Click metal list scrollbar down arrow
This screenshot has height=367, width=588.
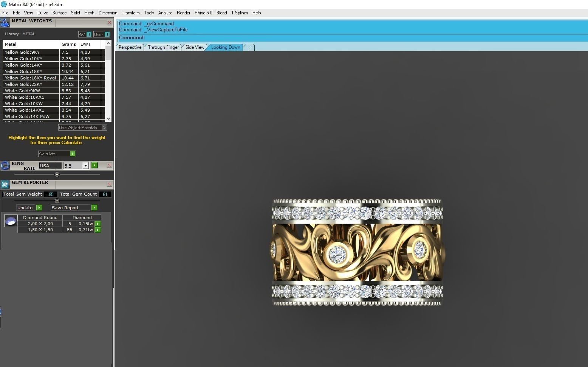point(108,118)
